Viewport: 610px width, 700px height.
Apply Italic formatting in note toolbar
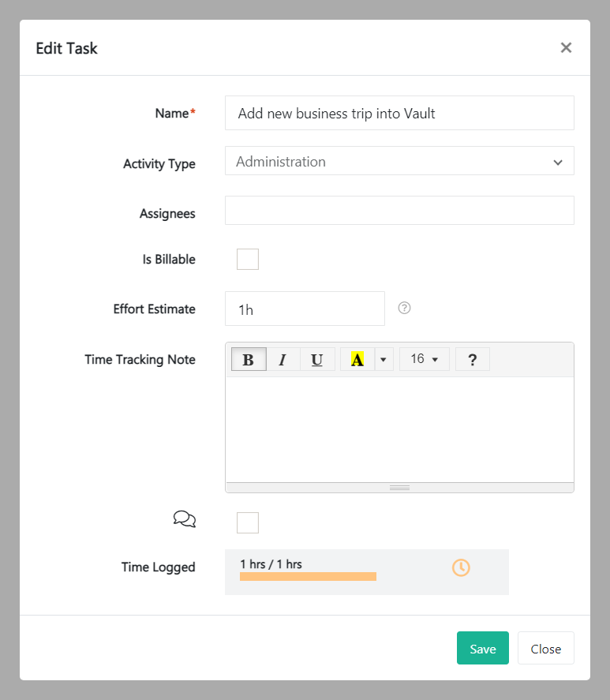click(283, 360)
